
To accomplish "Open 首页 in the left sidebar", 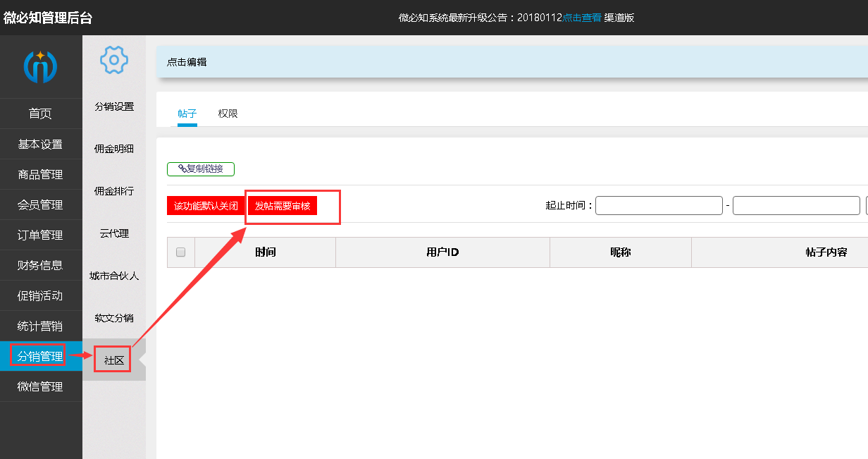I will pyautogui.click(x=40, y=114).
